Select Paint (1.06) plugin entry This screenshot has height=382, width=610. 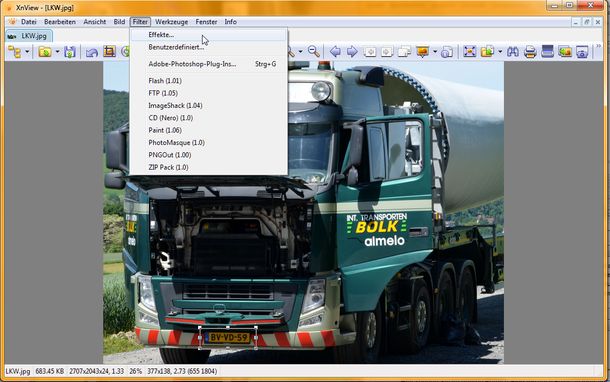pos(209,130)
